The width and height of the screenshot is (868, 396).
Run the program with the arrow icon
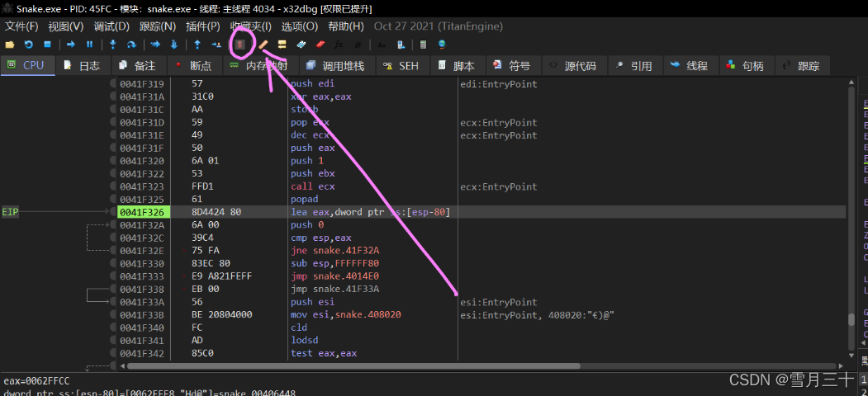pyautogui.click(x=71, y=45)
